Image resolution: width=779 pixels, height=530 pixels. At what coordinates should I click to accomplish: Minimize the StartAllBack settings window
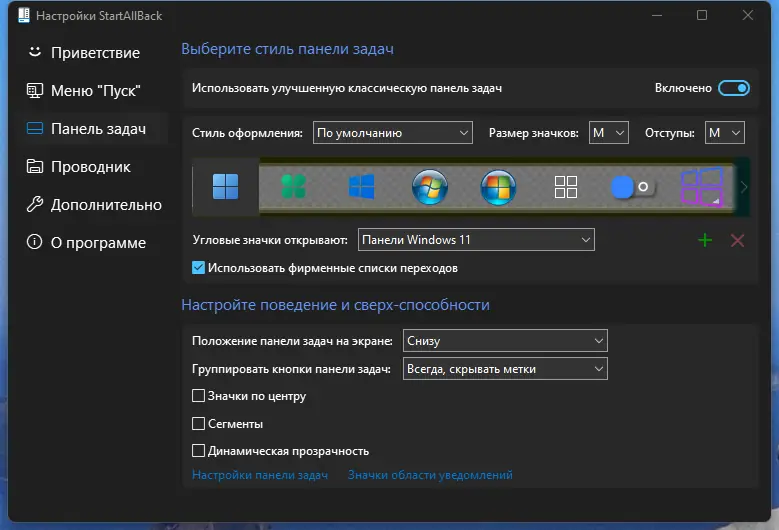pyautogui.click(x=657, y=15)
